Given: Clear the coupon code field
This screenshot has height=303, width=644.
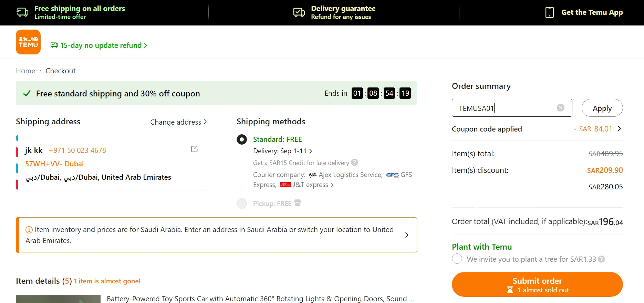Looking at the screenshot, I should [561, 108].
